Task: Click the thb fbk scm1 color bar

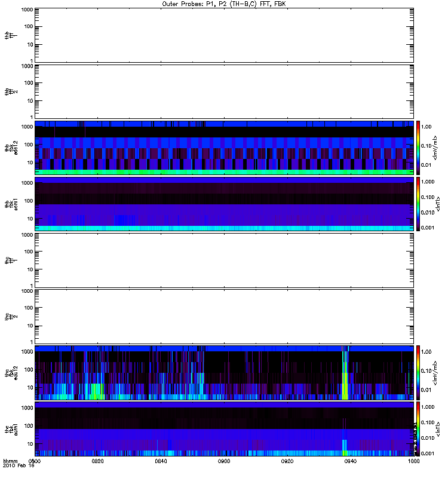Action: point(418,204)
